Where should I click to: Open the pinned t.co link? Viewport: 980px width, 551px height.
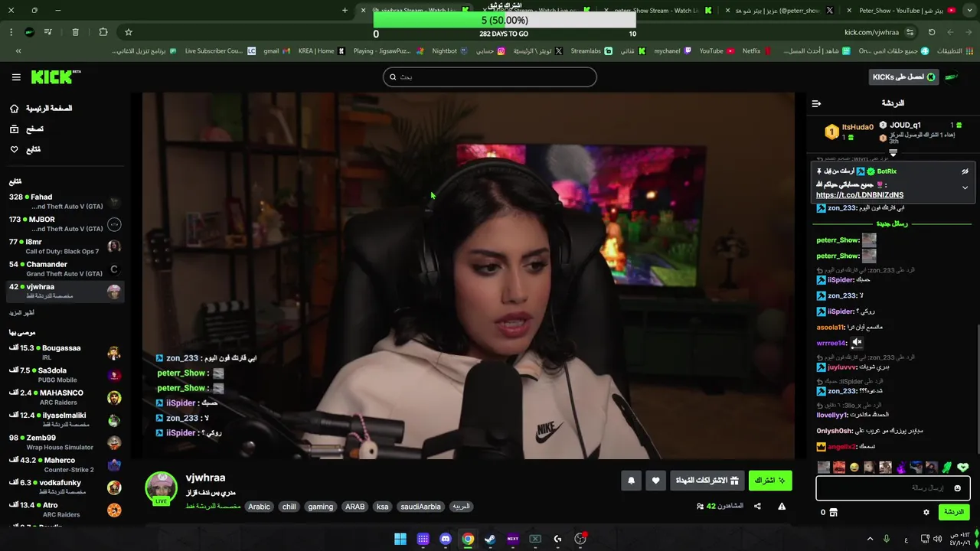click(x=859, y=195)
